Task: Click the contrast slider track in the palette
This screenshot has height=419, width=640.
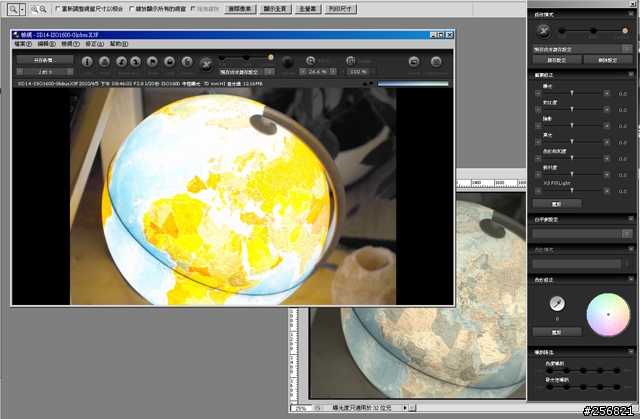Action: click(572, 110)
